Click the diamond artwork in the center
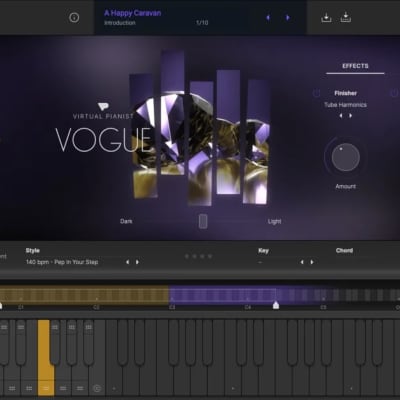This screenshot has height=400, width=400. point(200,128)
